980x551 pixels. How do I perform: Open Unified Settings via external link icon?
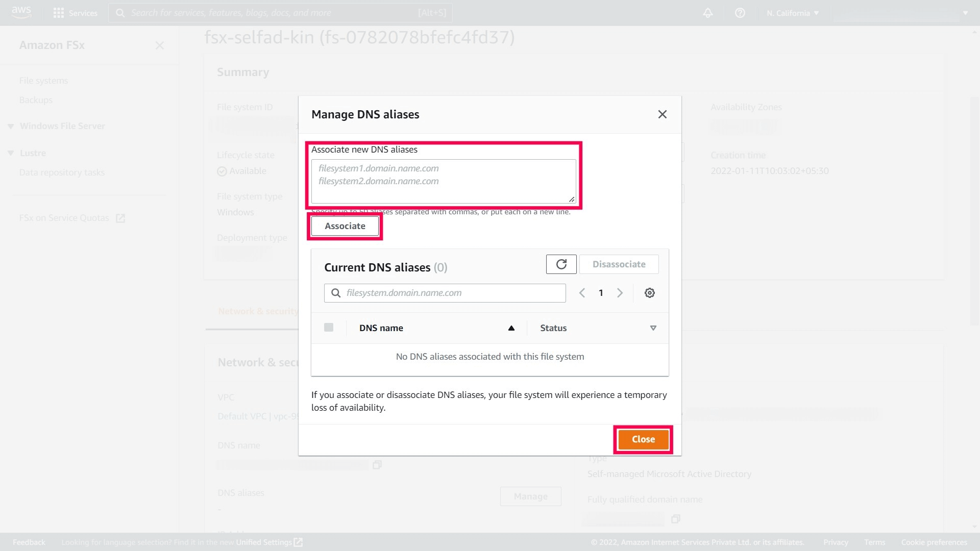(x=298, y=542)
